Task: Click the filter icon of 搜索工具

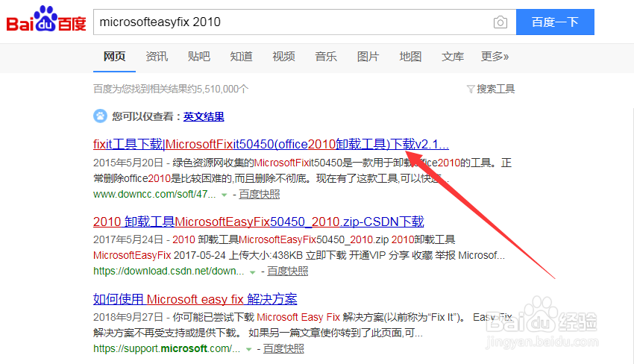Action: tap(470, 89)
